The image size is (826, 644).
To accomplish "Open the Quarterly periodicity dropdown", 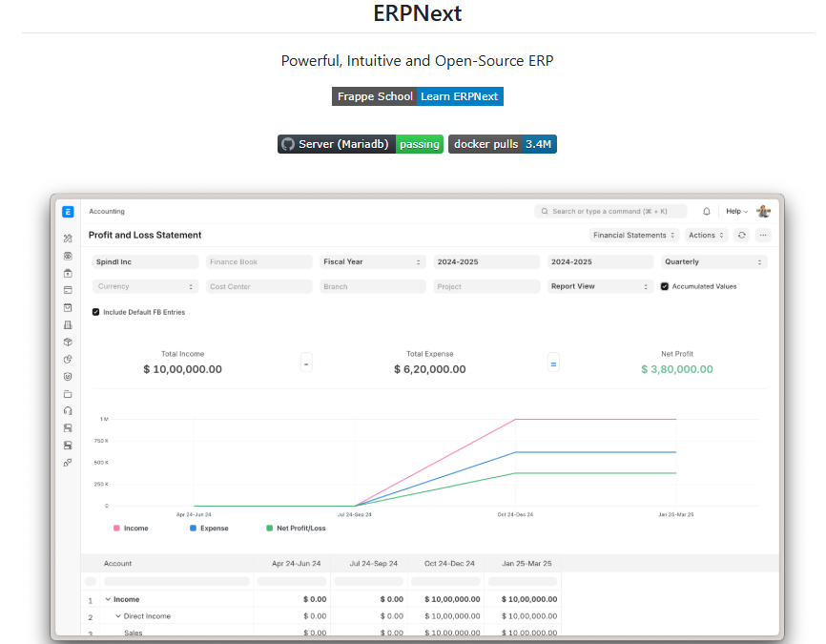I will [x=713, y=262].
